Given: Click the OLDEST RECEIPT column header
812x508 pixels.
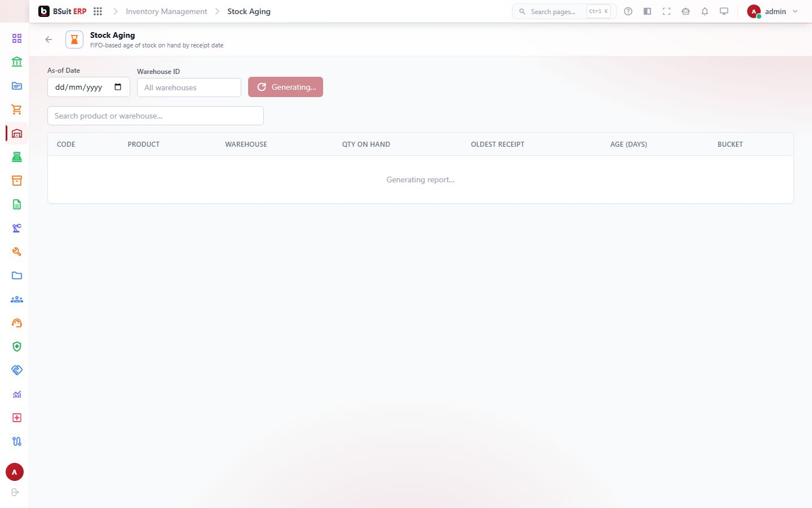Looking at the screenshot, I should 497,144.
